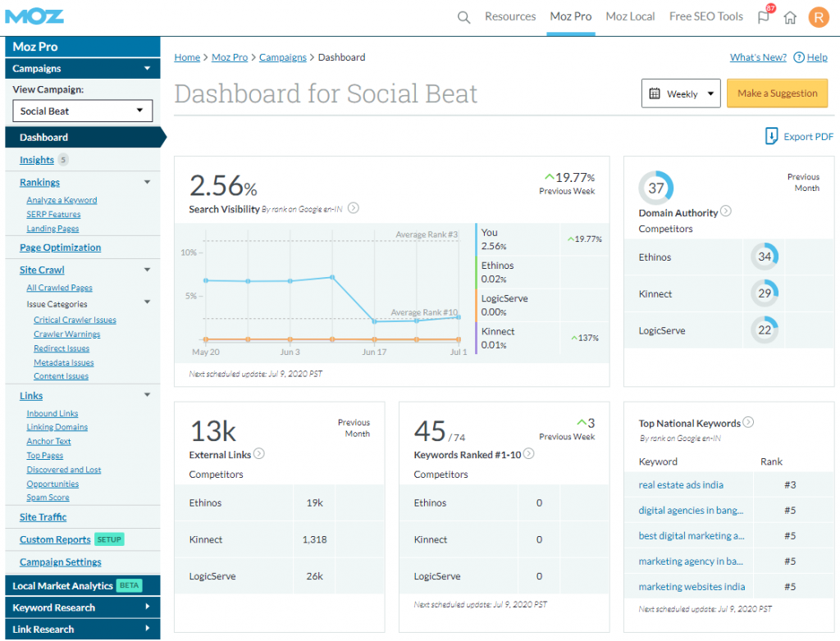The height and width of the screenshot is (641, 840).
Task: Open the Insights sidebar link
Action: coord(36,160)
